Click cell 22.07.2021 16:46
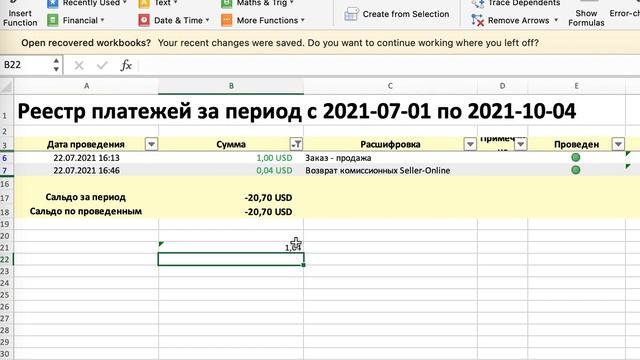The width and height of the screenshot is (640, 360). coord(87,171)
